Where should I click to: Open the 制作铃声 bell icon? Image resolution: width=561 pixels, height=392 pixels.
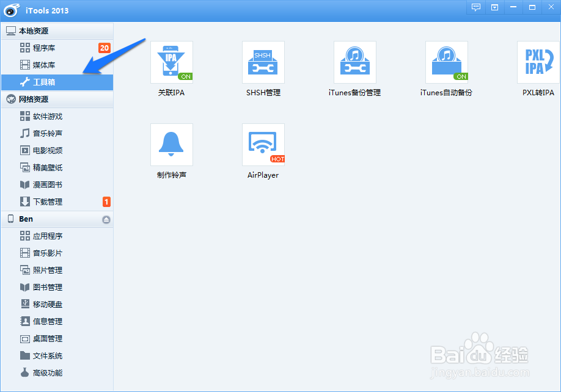171,144
